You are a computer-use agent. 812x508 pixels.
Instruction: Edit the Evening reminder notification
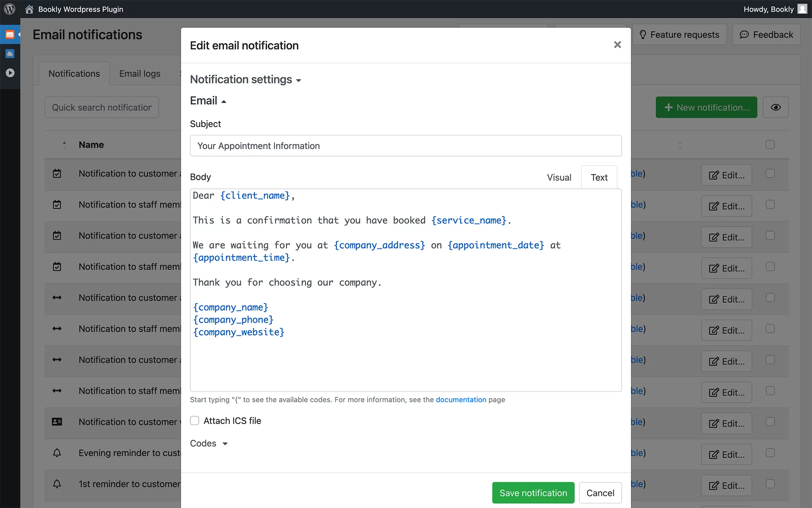point(727,455)
